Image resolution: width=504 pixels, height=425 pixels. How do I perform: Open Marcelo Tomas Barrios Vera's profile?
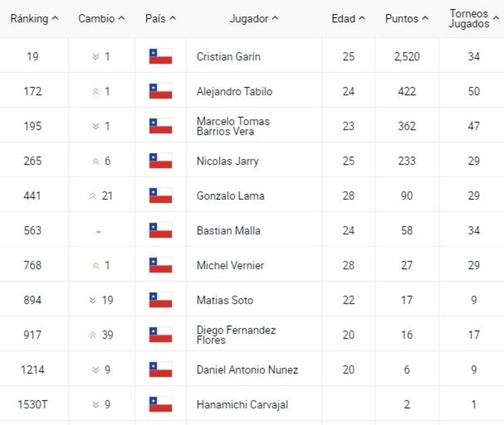point(233,126)
